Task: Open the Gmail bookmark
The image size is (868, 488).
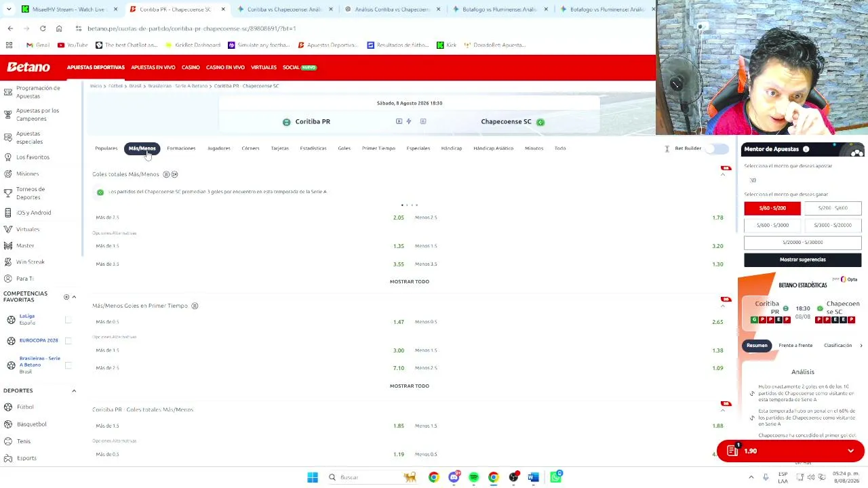Action: [38, 45]
